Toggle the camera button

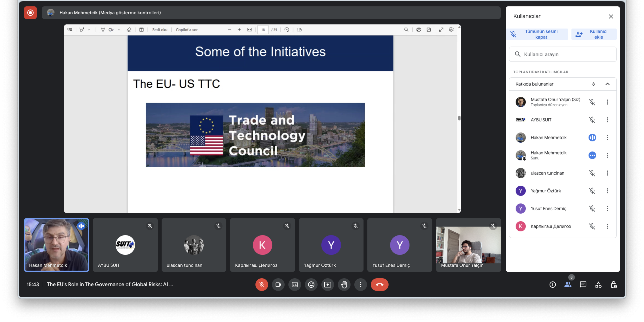[278, 284]
